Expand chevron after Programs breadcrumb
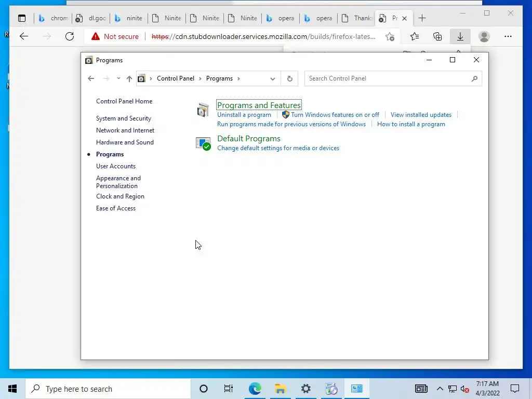 pos(238,78)
